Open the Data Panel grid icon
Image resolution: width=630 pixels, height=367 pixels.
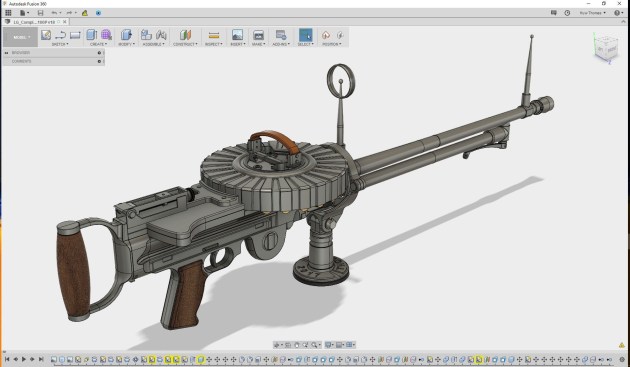point(8,13)
